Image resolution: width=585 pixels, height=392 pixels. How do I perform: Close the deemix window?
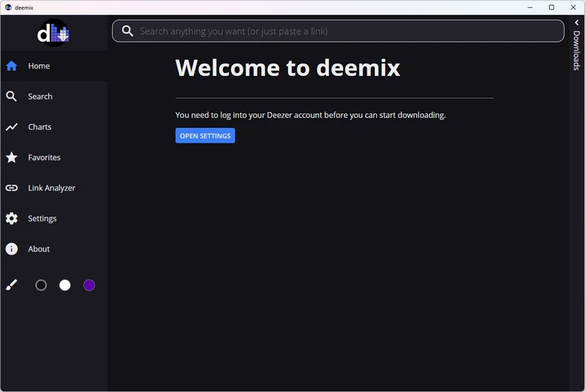coord(573,7)
